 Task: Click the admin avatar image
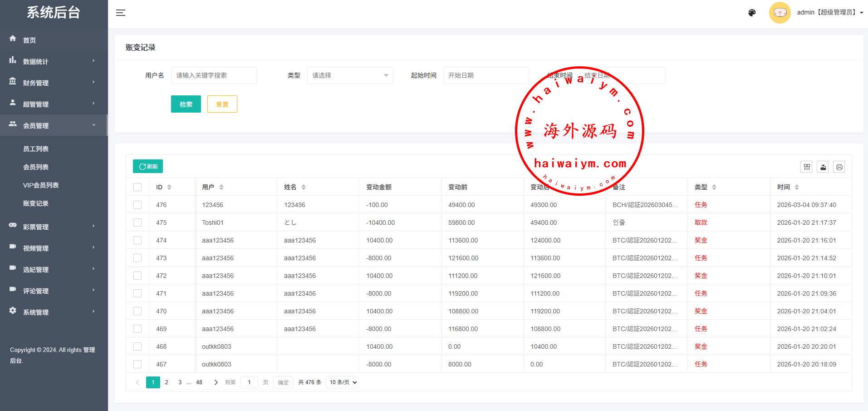coord(780,13)
